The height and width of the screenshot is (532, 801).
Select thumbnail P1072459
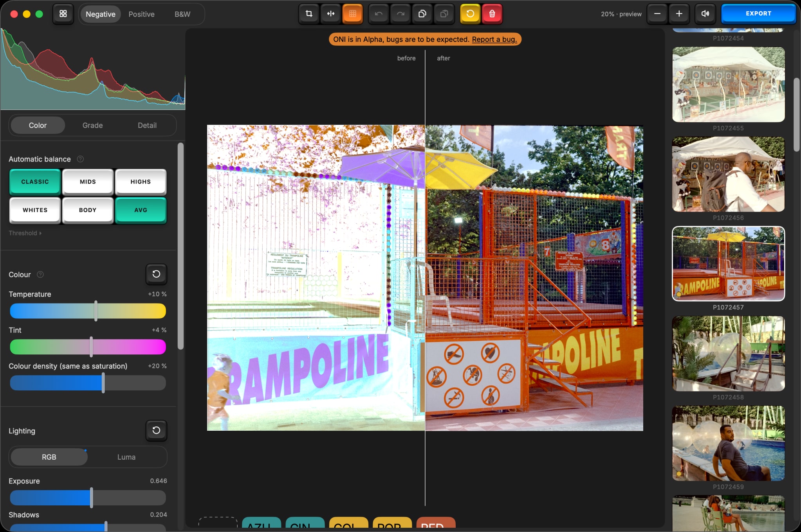pos(728,443)
